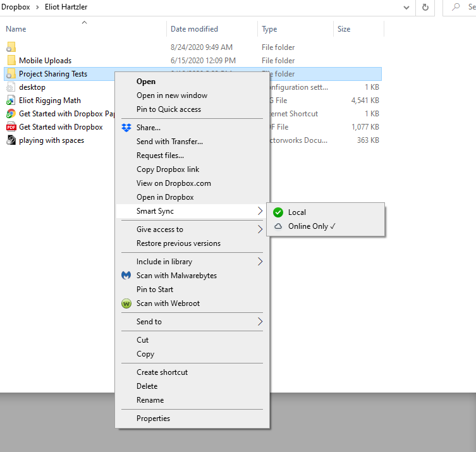Select Copy Dropbox link menu entry
The width and height of the screenshot is (476, 452).
[168, 169]
